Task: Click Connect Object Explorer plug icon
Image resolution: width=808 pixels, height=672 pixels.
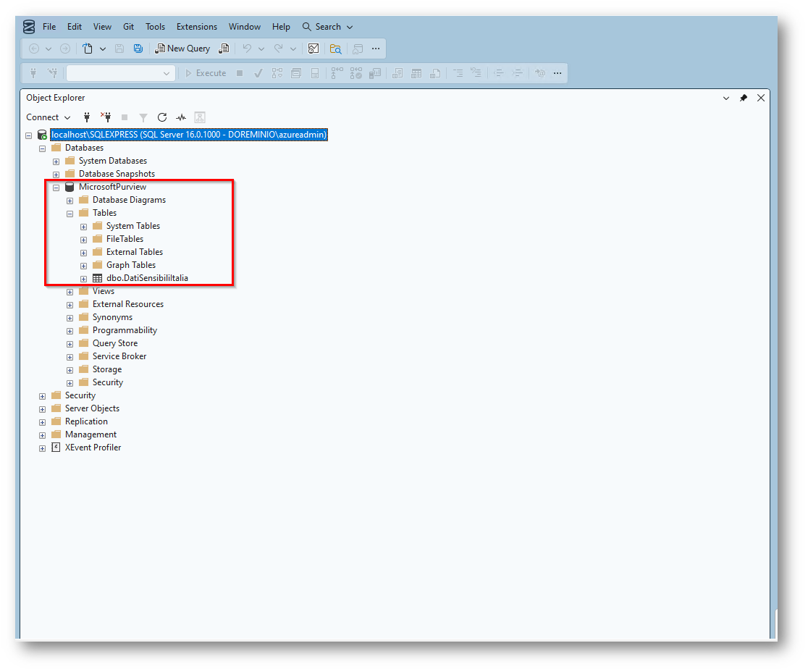Action: (x=87, y=117)
